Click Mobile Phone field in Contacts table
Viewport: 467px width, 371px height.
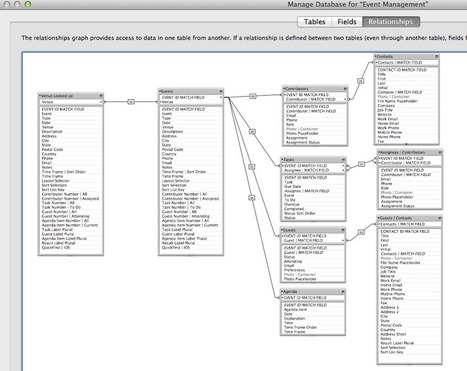(389, 132)
